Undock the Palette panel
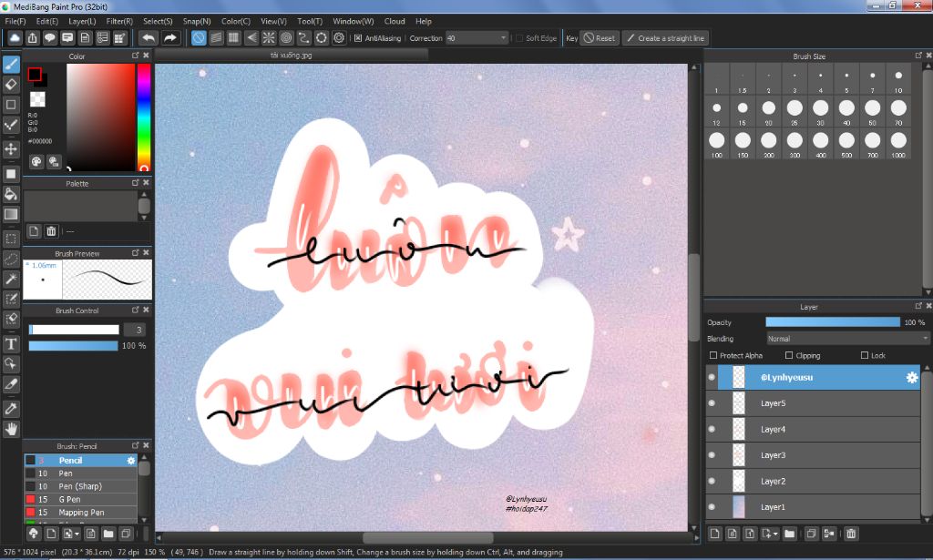Screen dimensions: 933x560 coord(135,182)
